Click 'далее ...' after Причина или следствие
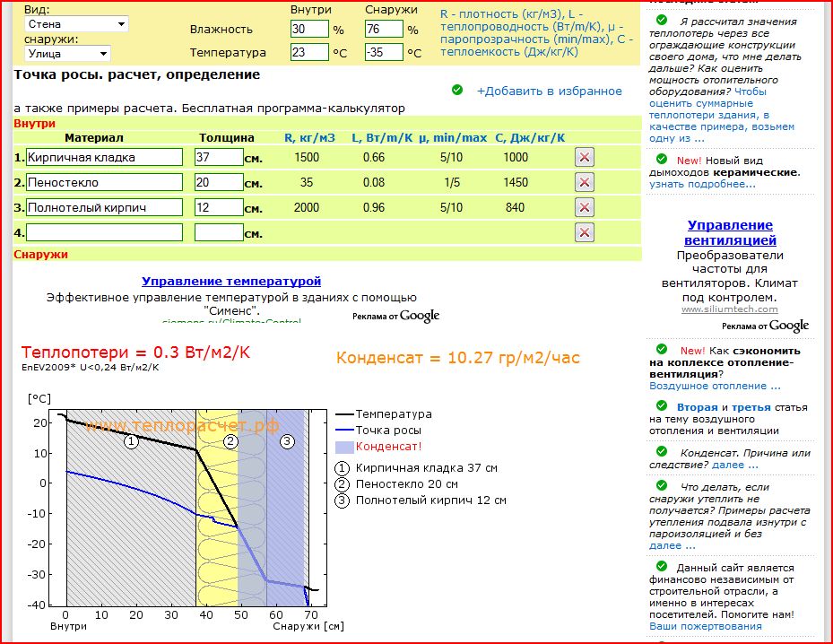The height and width of the screenshot is (644, 833). click(x=734, y=465)
